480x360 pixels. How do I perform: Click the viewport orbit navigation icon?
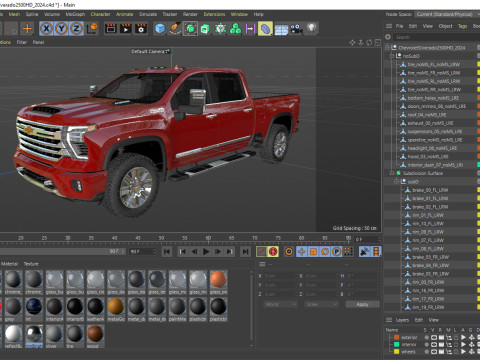(369, 43)
